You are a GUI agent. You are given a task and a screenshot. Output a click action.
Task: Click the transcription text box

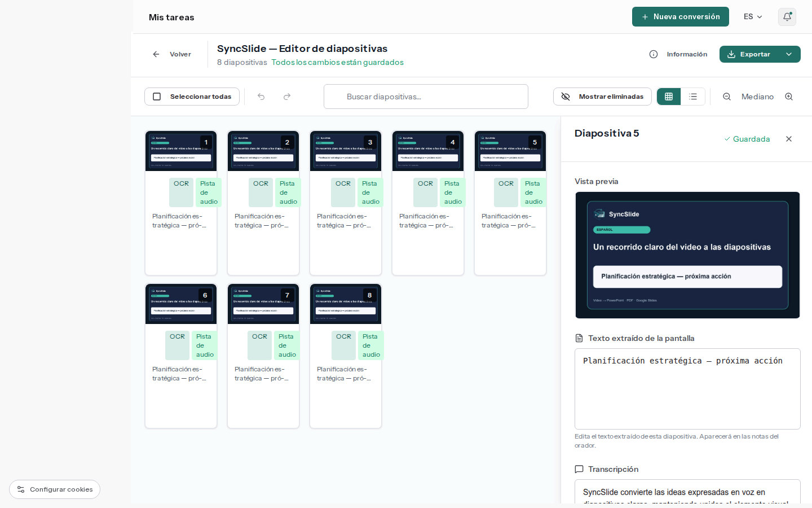(x=687, y=492)
